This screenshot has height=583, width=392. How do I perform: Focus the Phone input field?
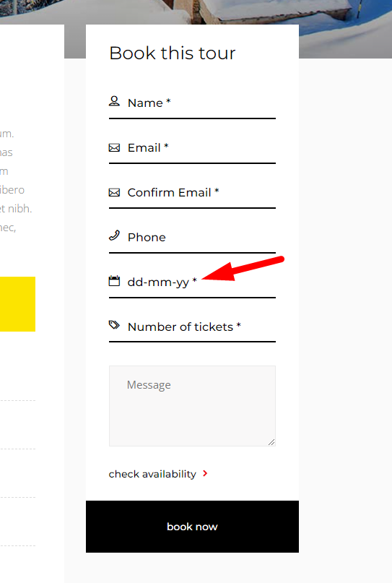[192, 237]
